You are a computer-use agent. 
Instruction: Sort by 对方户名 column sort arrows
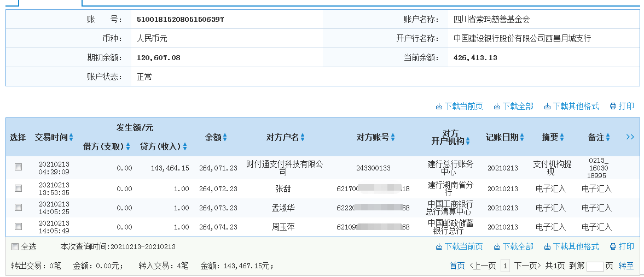pos(303,138)
